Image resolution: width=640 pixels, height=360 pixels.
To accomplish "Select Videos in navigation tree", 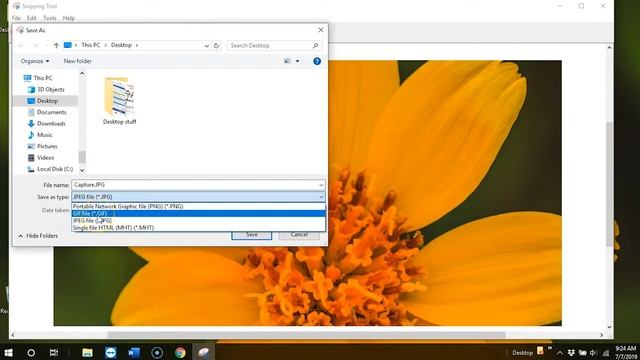I will pos(45,158).
